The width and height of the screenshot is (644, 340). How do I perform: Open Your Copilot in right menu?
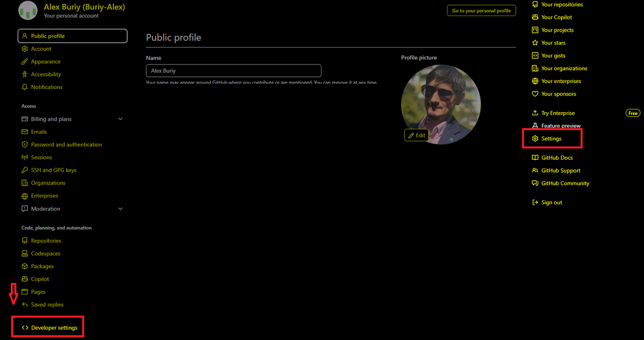(x=557, y=17)
